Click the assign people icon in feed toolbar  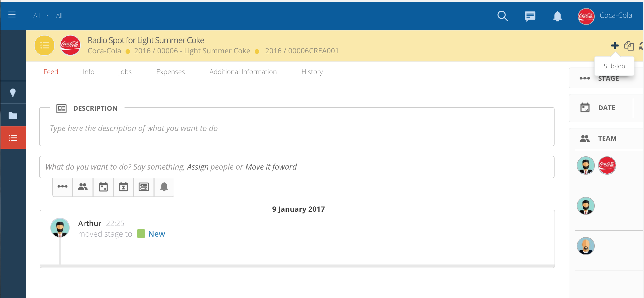[83, 186]
